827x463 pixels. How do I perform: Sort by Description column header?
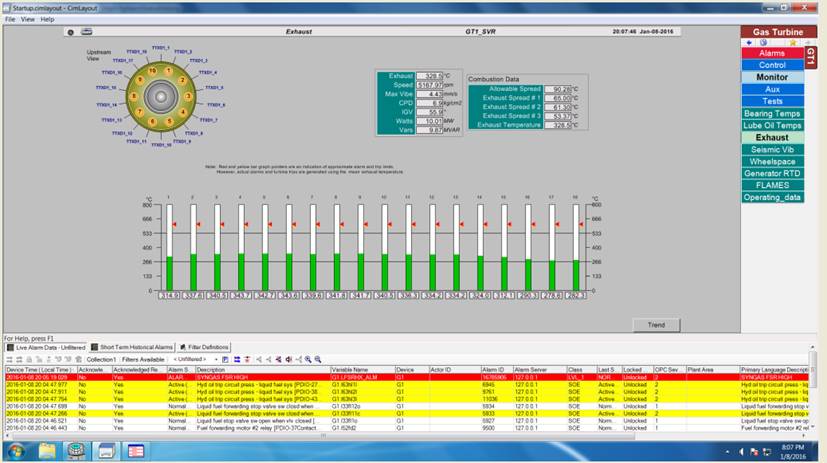(x=263, y=370)
